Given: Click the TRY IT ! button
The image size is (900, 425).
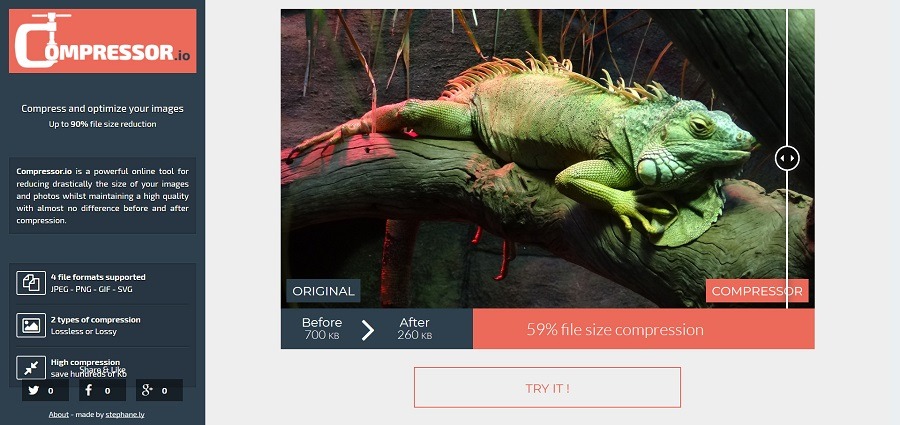Looking at the screenshot, I should (547, 388).
